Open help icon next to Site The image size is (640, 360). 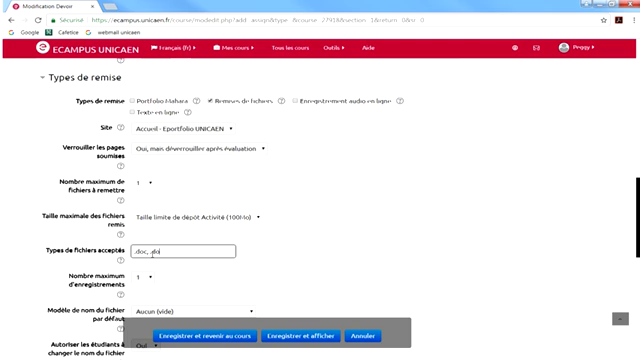pos(120,127)
